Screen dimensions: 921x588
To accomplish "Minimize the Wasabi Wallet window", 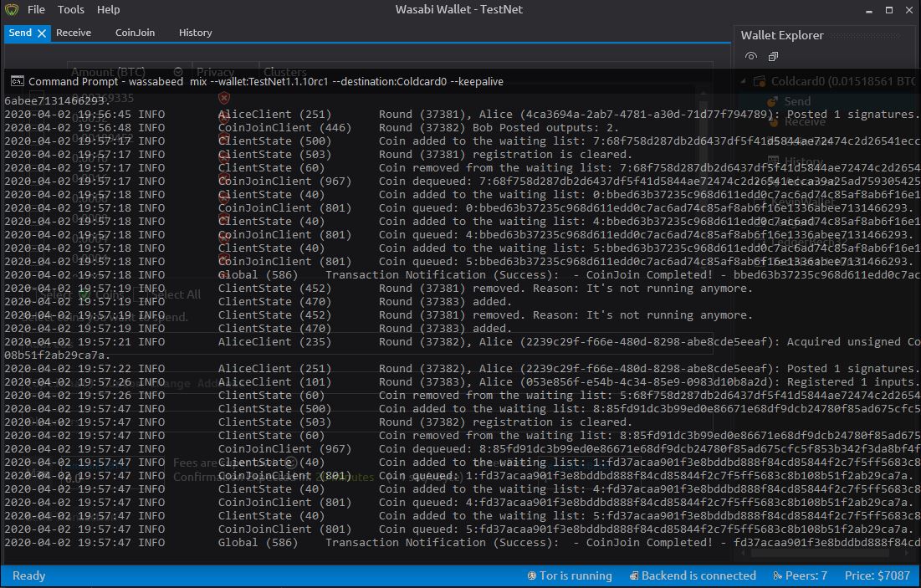I will tap(869, 10).
